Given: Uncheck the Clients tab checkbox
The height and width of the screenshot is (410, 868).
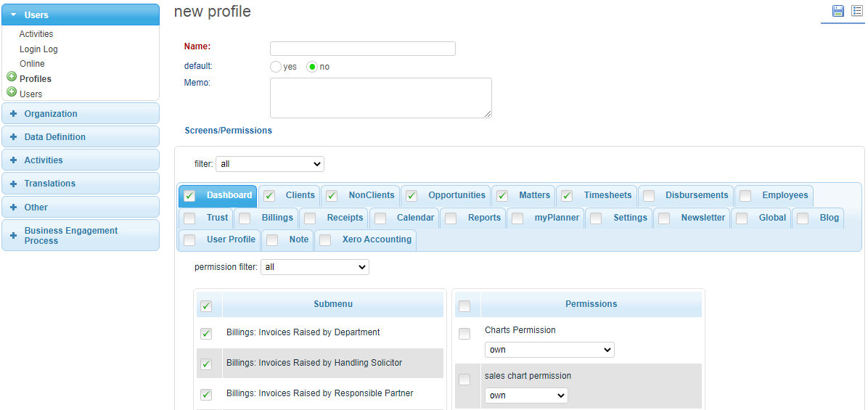Looking at the screenshot, I should point(269,195).
